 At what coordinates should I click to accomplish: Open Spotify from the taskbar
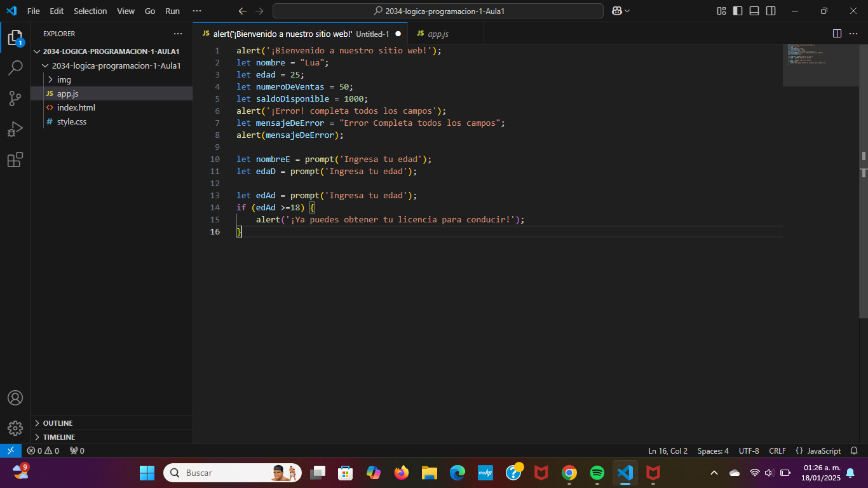[597, 473]
